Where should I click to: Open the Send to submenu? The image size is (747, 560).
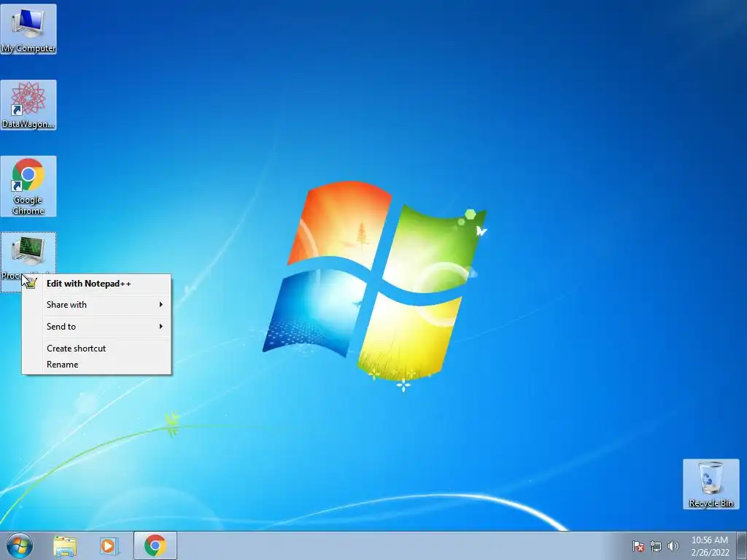97,327
